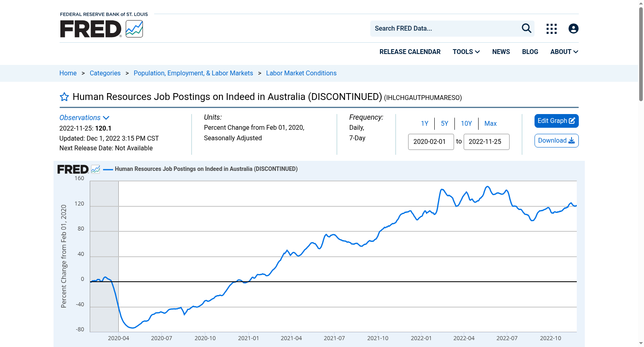Select the Max date range

coord(490,124)
